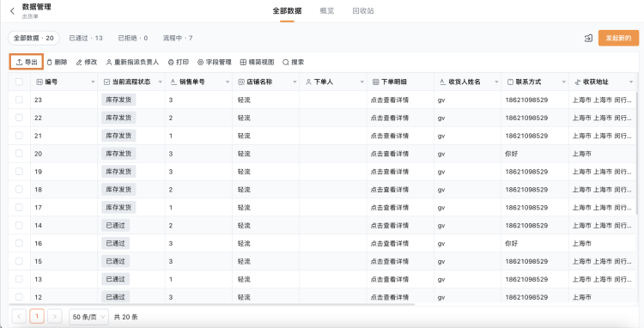Screen dimensions: 644x328
Task: Click the 删除 delete toolbar item
Action: coord(57,63)
